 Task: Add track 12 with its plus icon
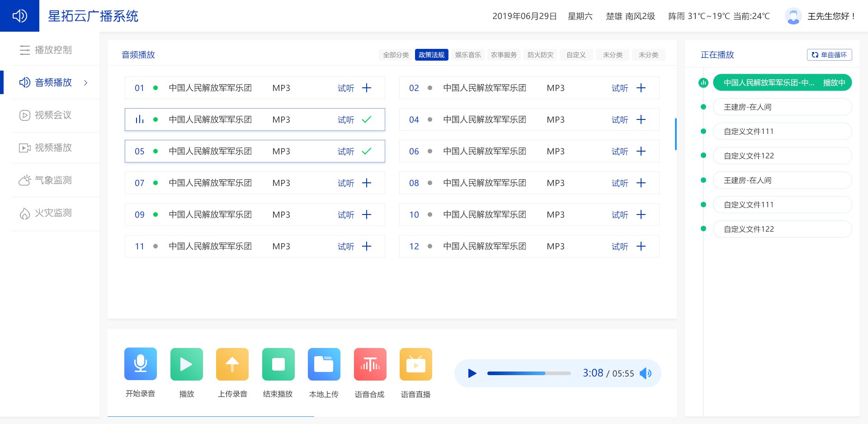641,246
